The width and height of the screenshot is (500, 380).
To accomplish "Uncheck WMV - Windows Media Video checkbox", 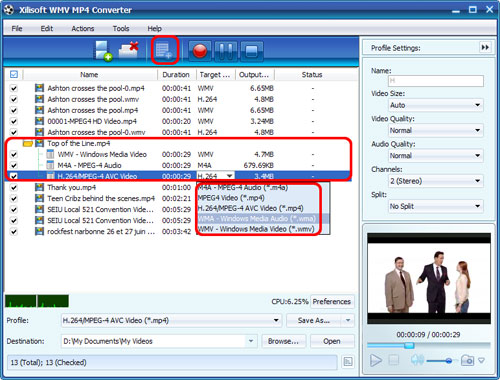I will click(x=14, y=154).
